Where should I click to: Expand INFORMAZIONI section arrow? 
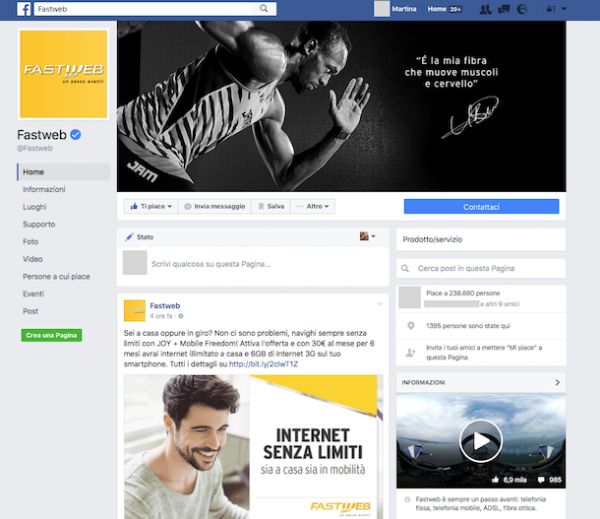[x=557, y=382]
